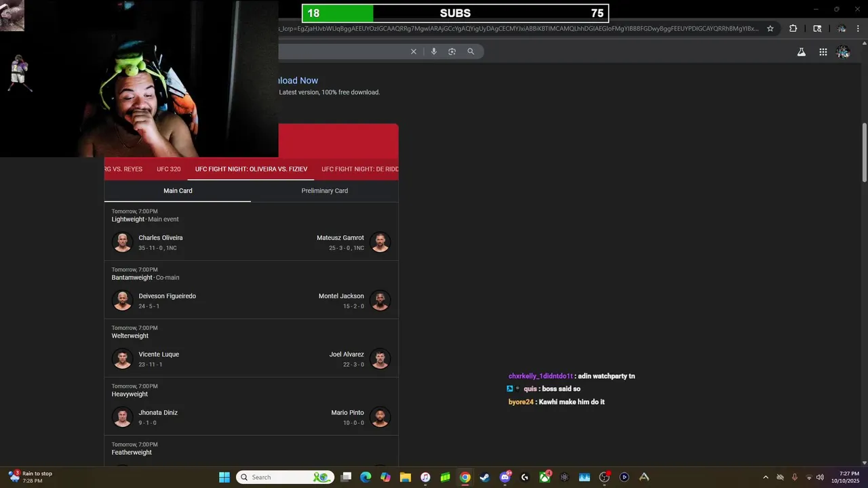The height and width of the screenshot is (488, 868).
Task: Click the microphone tray icon
Action: coord(794,477)
